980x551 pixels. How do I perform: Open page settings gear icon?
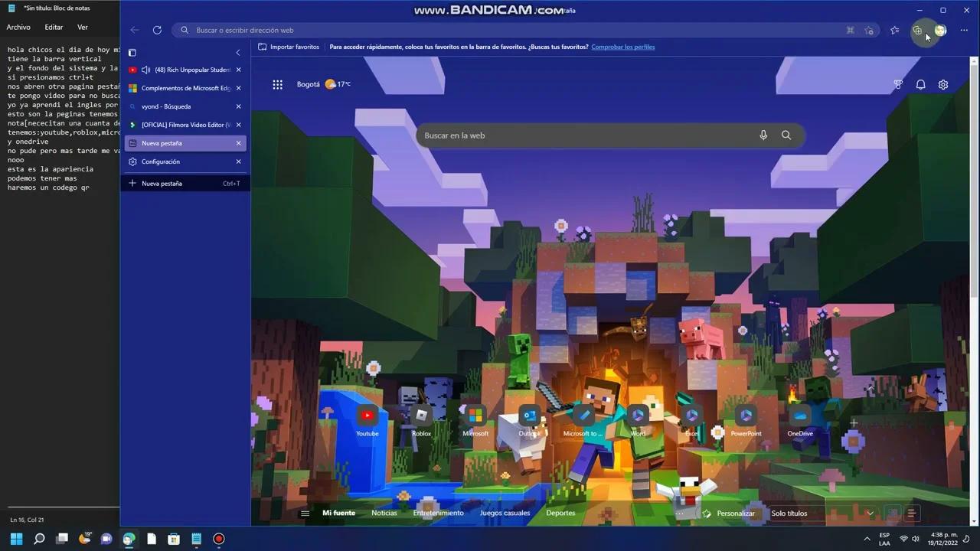pos(943,85)
